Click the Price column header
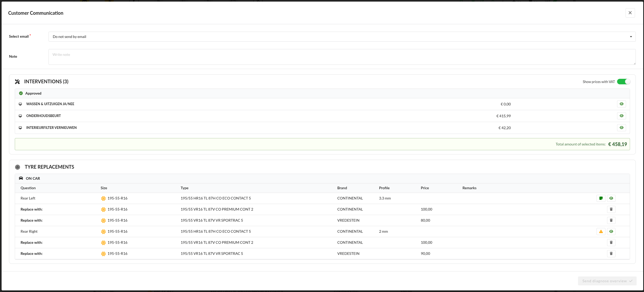 pyautogui.click(x=425, y=188)
